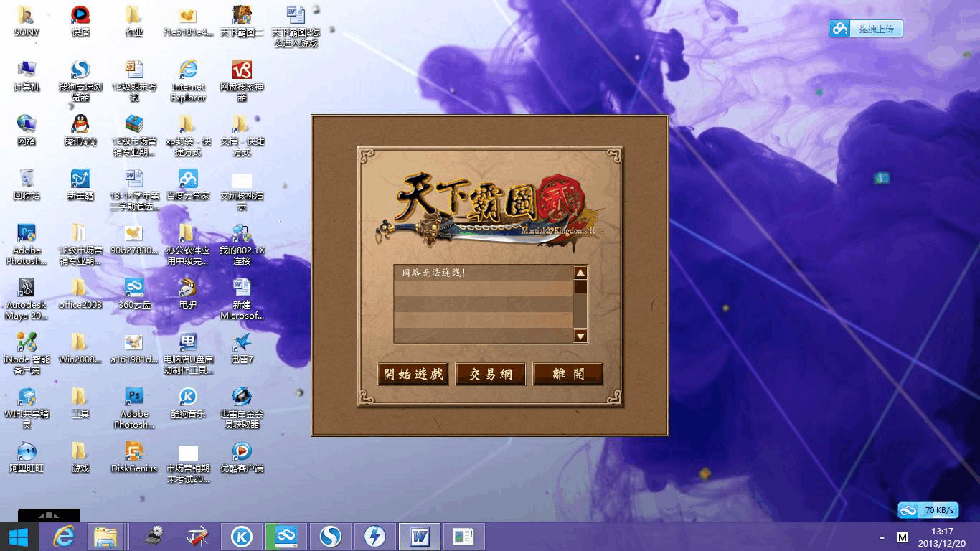Select the DiskGenius desktop icon
This screenshot has width=980, height=551.
tap(134, 457)
